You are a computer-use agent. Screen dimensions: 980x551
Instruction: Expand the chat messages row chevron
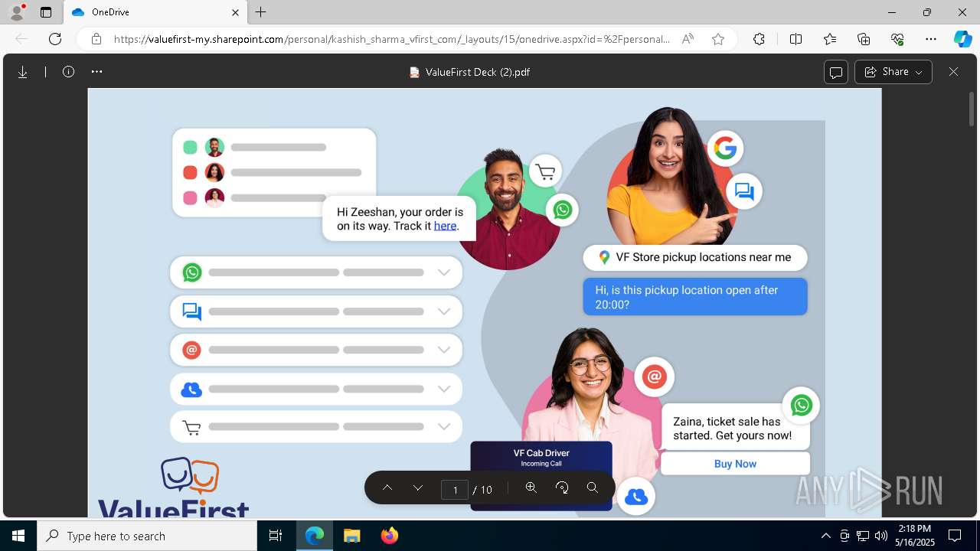[x=444, y=311]
